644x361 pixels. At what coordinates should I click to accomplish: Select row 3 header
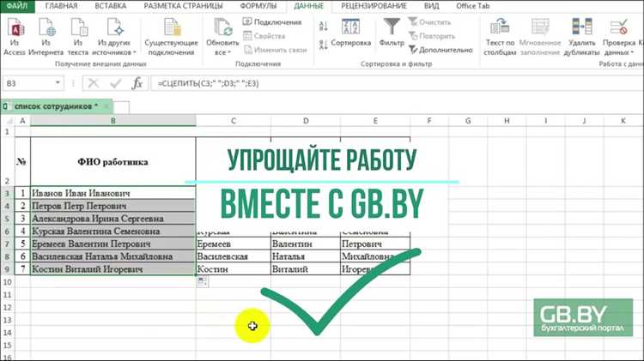click(8, 193)
